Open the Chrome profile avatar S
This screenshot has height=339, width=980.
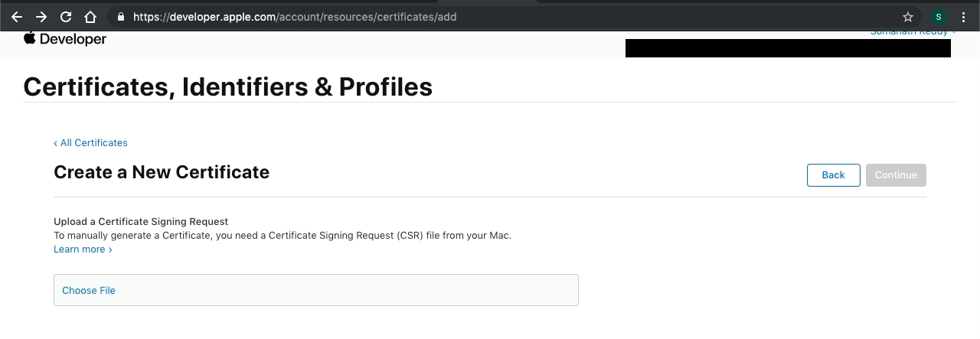click(x=939, y=17)
